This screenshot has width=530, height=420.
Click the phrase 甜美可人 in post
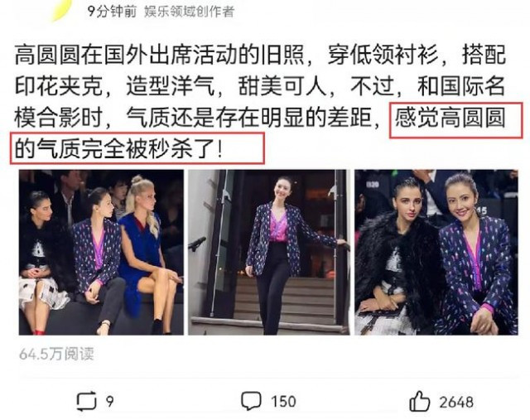[282, 86]
